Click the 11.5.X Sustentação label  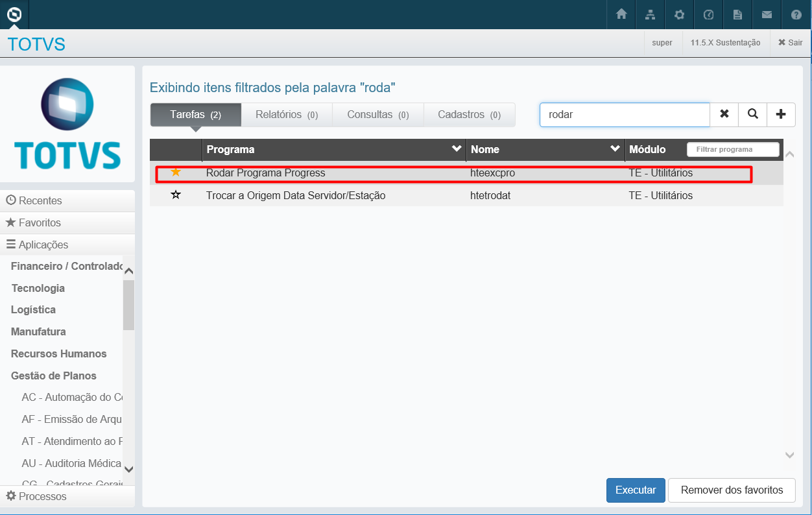[x=726, y=43]
